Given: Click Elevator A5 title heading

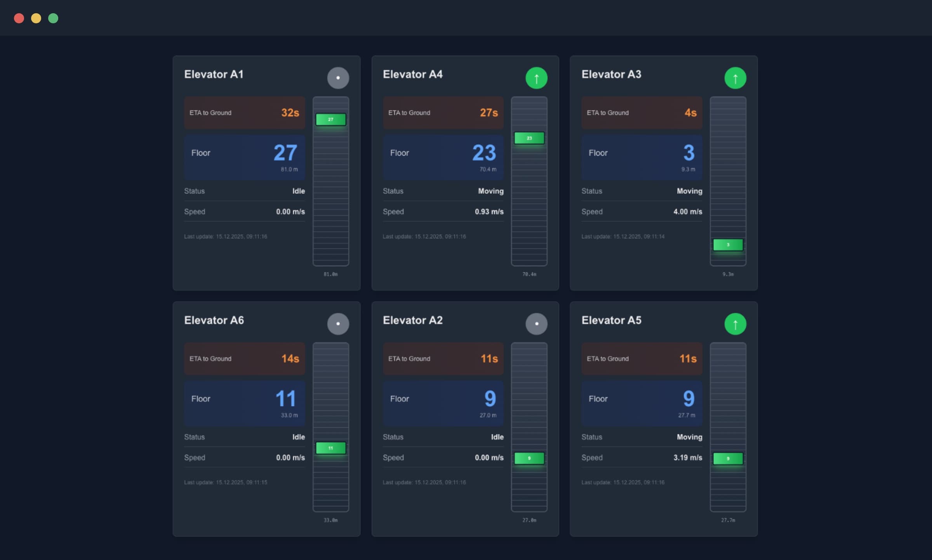Looking at the screenshot, I should [611, 320].
